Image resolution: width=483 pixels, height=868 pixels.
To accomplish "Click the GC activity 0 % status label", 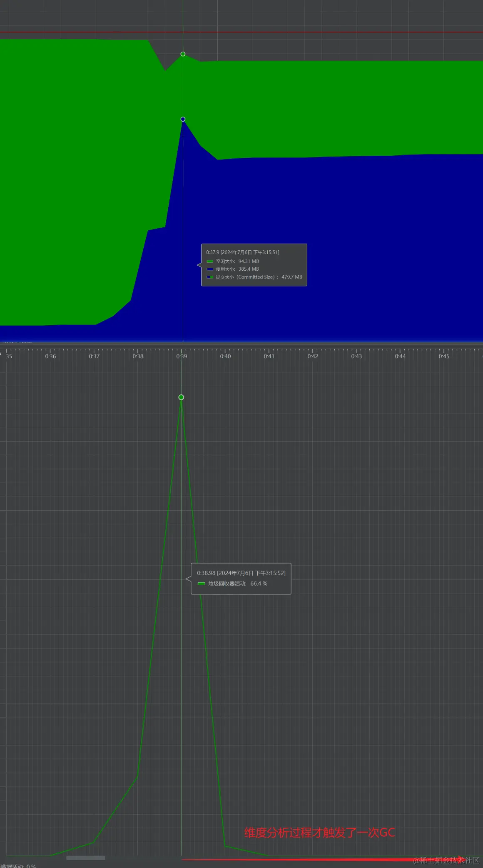I will click(x=18, y=866).
